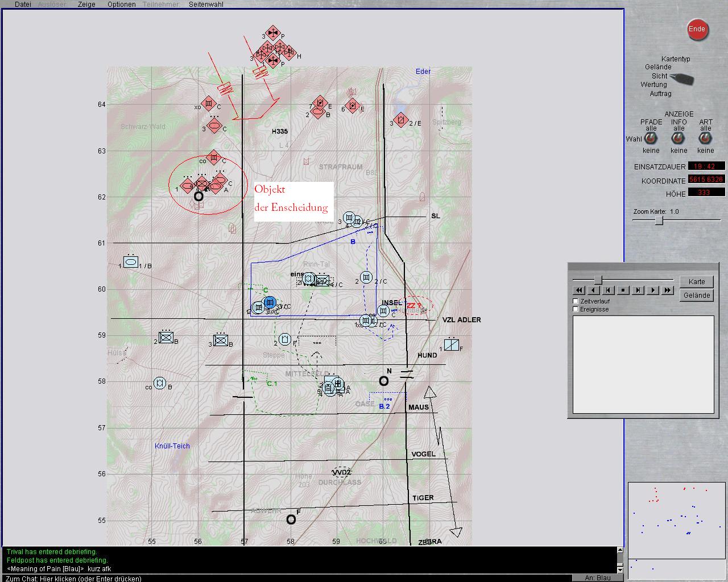Click the play backward button
This screenshot has height=582, width=728.
pos(594,290)
